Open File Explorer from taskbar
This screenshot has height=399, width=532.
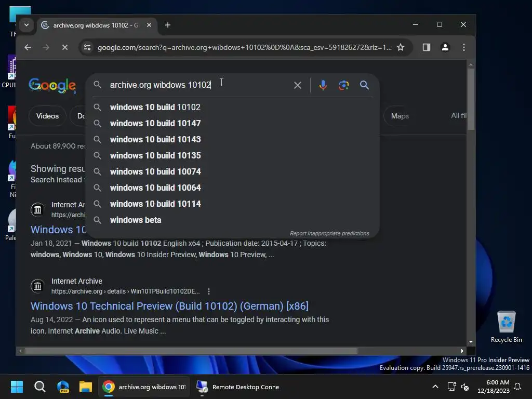click(86, 387)
